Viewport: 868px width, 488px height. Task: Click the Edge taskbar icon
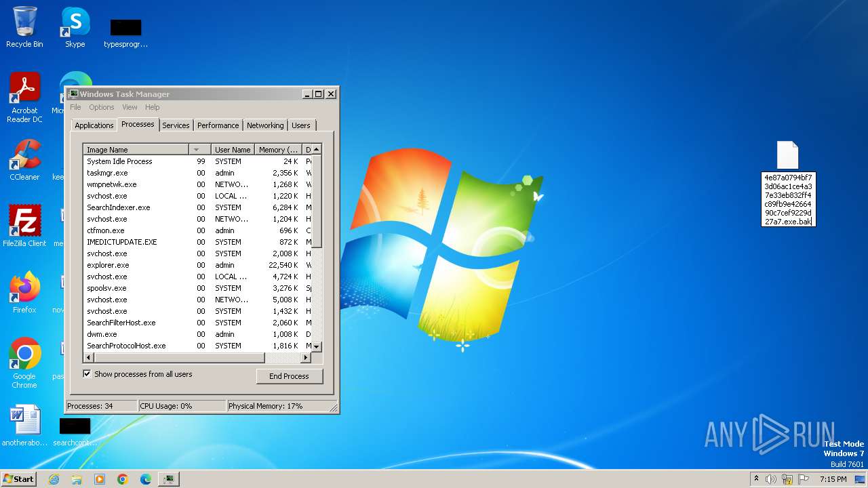click(x=146, y=479)
